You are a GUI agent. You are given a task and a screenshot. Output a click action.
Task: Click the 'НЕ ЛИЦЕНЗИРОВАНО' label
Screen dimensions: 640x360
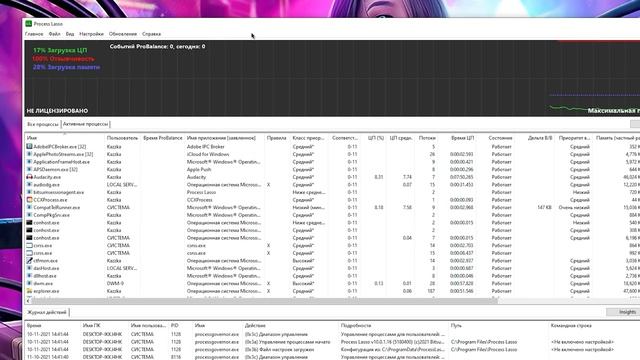[57, 111]
